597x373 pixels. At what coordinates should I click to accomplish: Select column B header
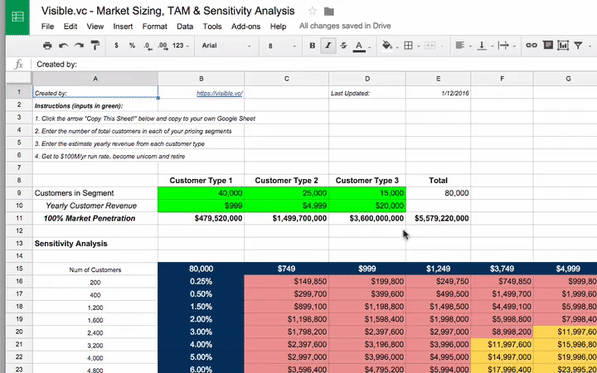click(201, 79)
